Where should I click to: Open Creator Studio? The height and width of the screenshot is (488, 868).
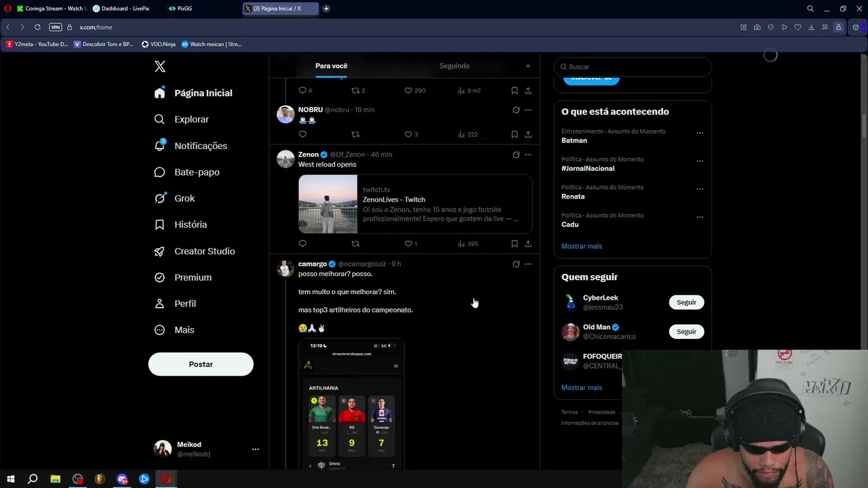(x=195, y=251)
